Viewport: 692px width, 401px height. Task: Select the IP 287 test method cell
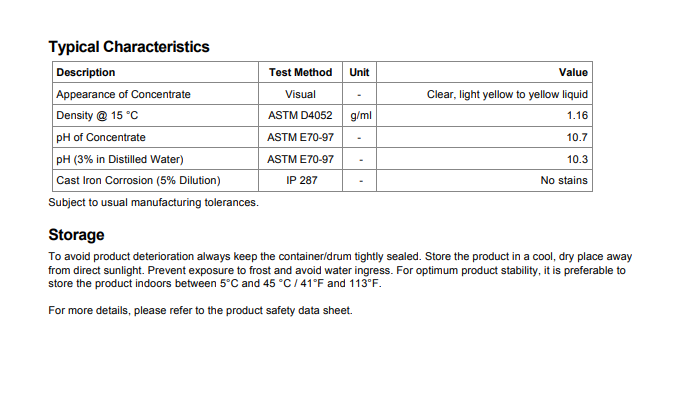[300, 181]
